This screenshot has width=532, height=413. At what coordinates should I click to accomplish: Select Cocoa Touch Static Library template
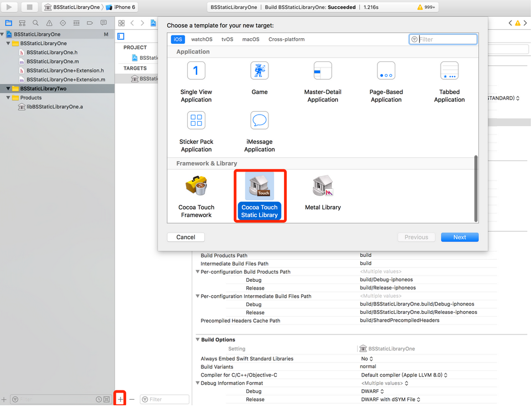click(x=260, y=196)
